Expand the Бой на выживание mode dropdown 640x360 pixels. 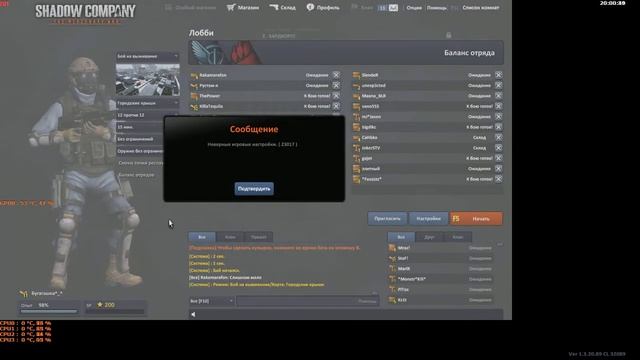147,56
